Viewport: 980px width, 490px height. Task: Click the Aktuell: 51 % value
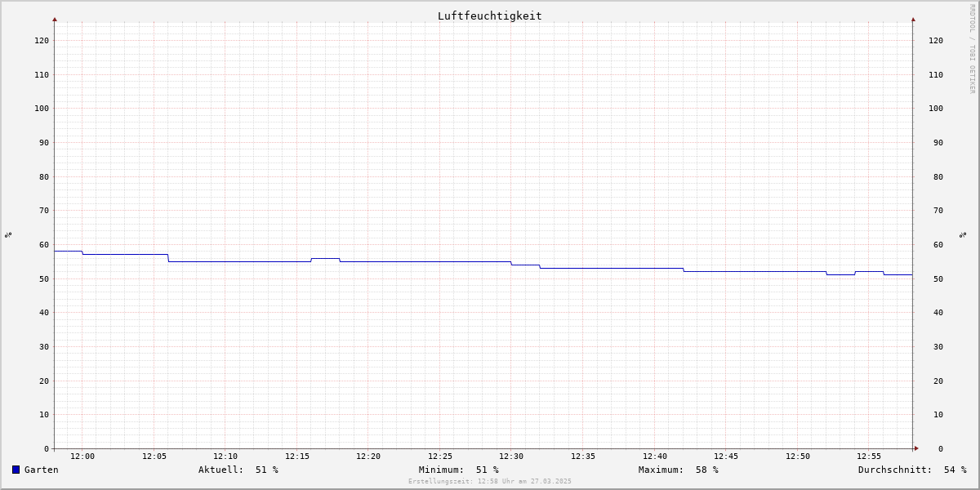coord(238,470)
